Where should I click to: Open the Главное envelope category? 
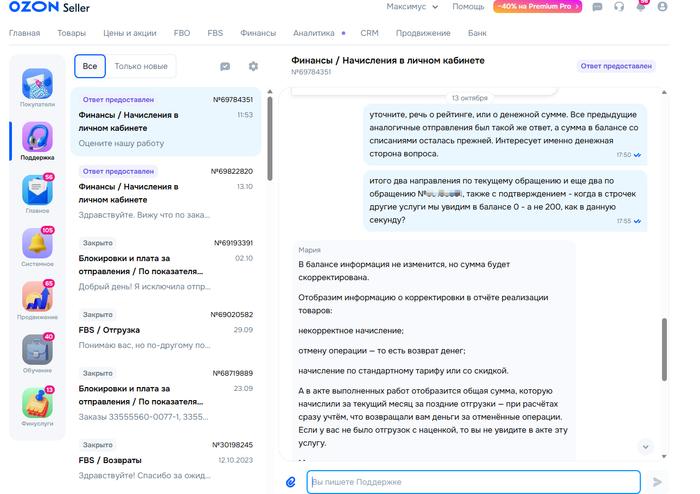pos(37,193)
